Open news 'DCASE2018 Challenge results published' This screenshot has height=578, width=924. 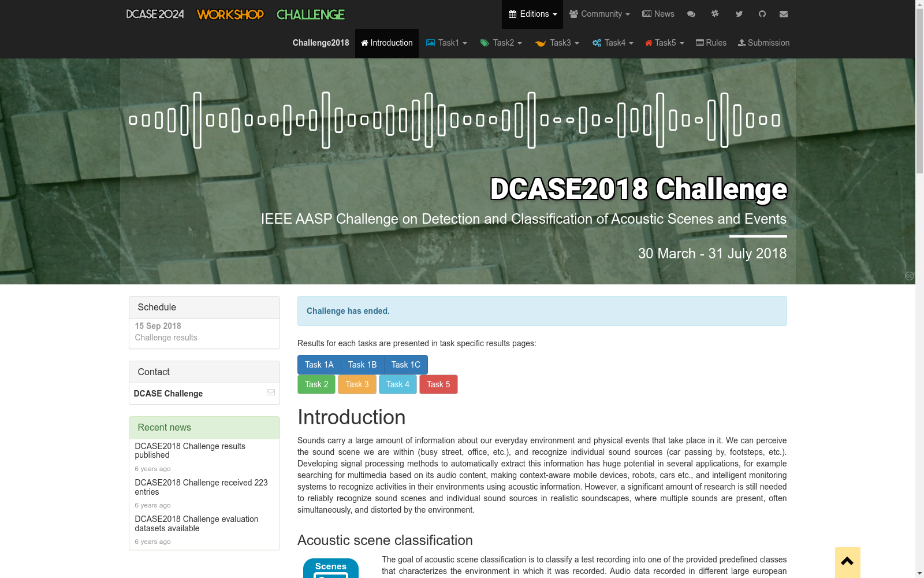click(190, 451)
